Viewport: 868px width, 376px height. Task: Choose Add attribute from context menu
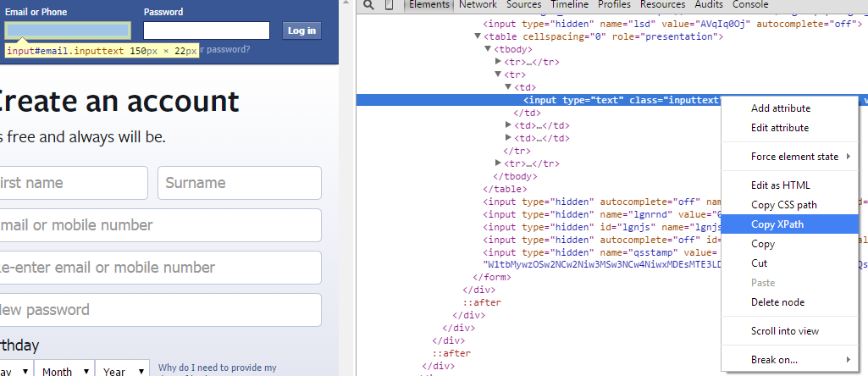[790, 108]
